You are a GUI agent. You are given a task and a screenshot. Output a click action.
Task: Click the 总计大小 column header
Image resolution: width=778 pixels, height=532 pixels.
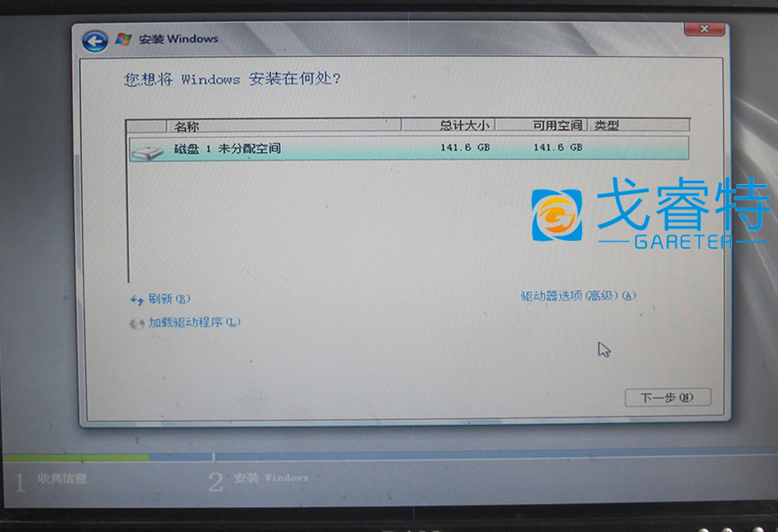click(464, 125)
